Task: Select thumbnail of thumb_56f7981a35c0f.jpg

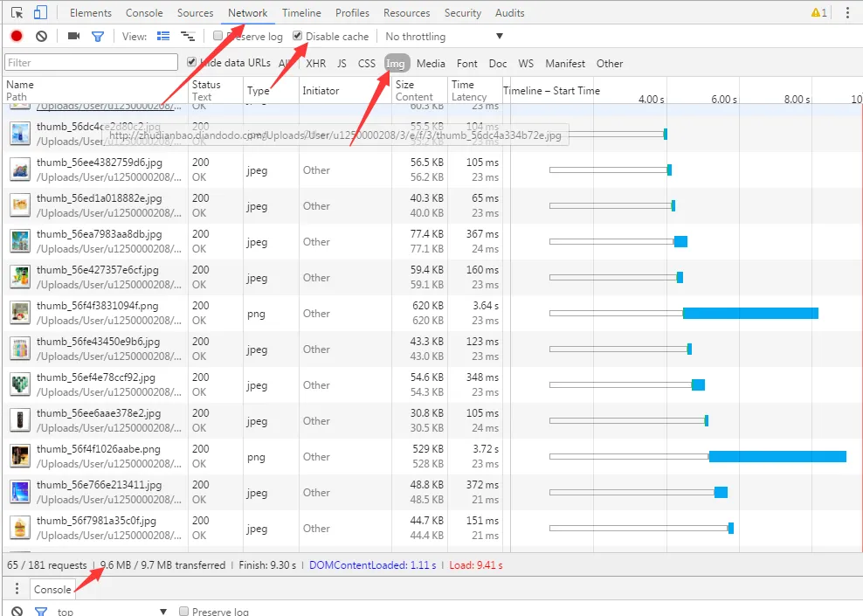Action: pyautogui.click(x=20, y=528)
